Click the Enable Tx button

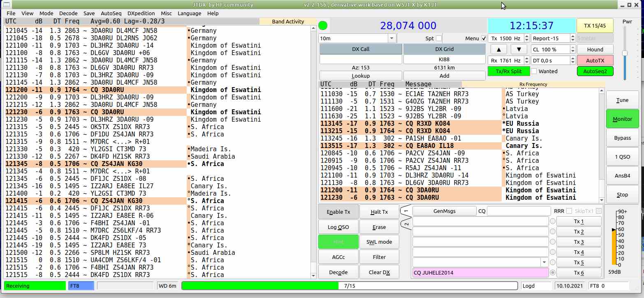coord(338,212)
